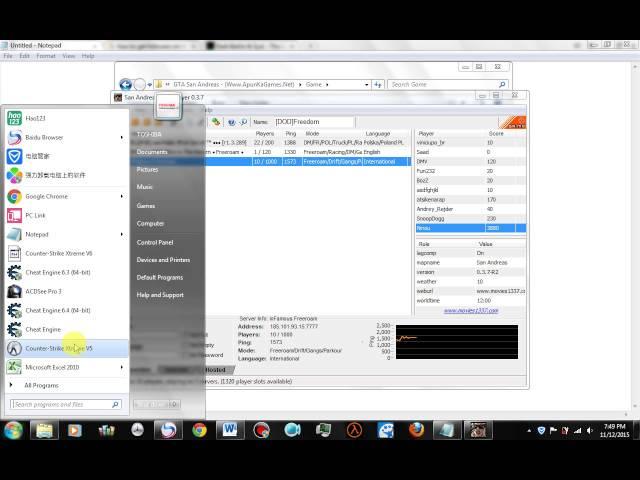Open Microsoft Word on the taskbar
Image resolution: width=640 pixels, height=480 pixels.
(x=230, y=430)
